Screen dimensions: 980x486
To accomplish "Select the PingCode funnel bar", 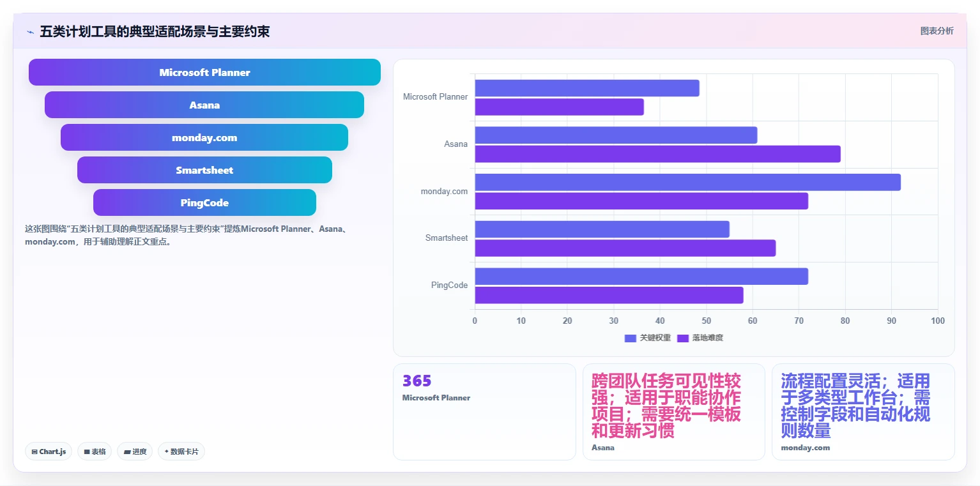I will [x=204, y=202].
